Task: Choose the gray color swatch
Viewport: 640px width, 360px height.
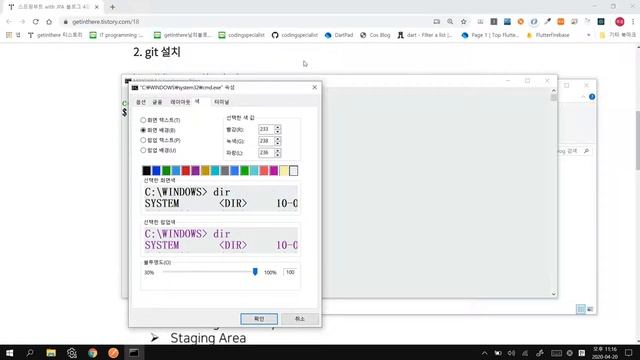Action: click(224, 170)
